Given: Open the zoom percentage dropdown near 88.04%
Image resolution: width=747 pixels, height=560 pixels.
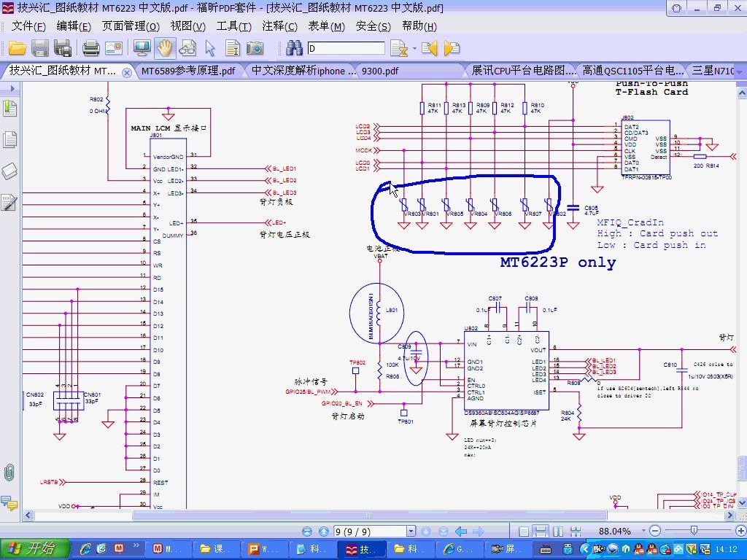Looking at the screenshot, I should point(643,531).
